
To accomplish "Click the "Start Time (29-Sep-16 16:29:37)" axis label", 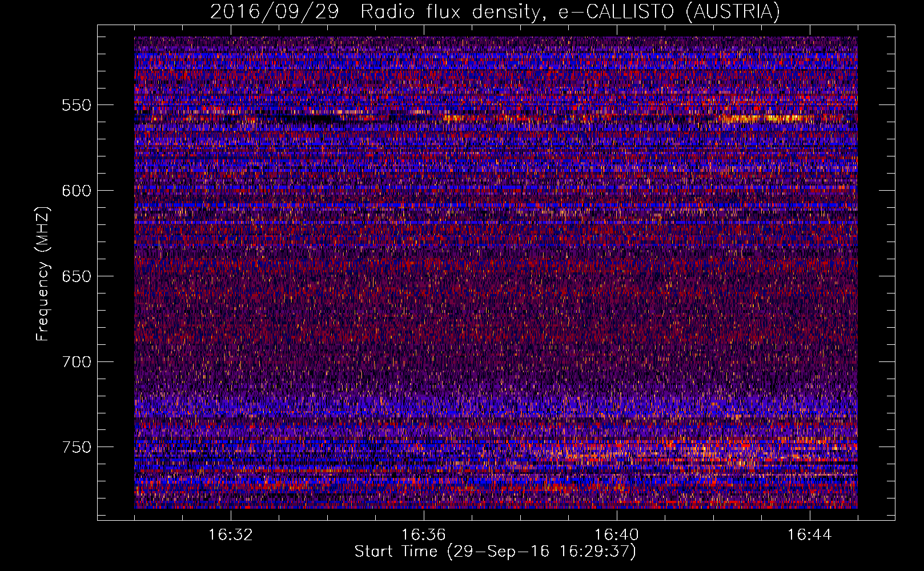I will (495, 552).
